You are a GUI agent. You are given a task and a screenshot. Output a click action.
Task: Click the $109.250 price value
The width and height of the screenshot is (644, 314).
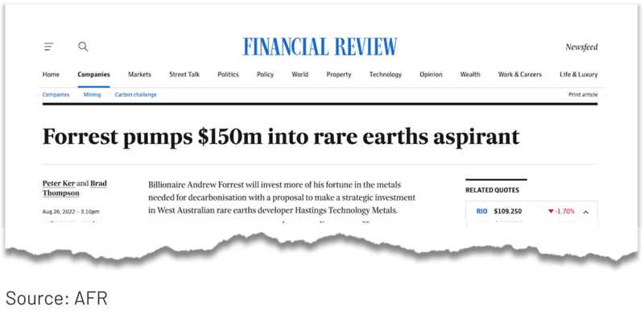508,211
